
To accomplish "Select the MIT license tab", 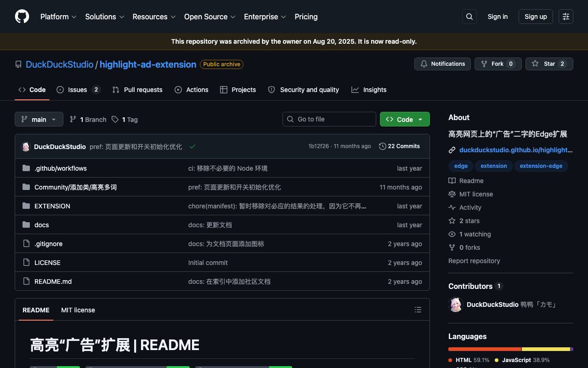I will 78,310.
